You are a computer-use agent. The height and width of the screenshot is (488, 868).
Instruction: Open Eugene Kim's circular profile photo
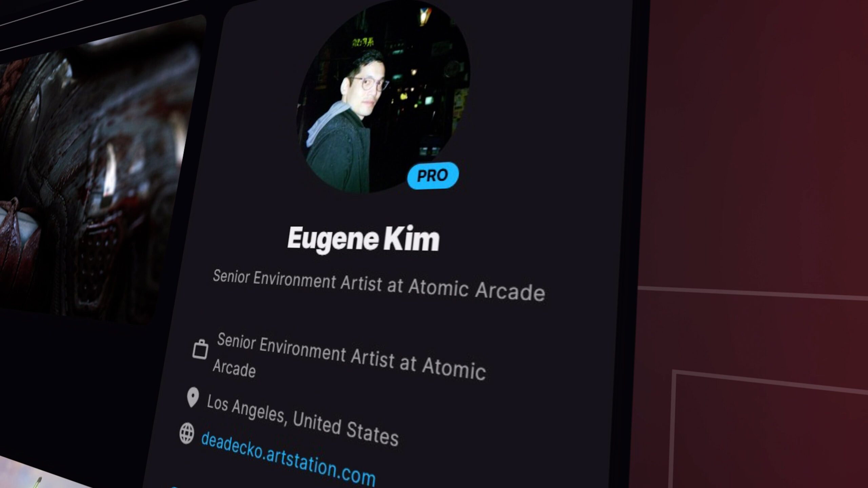pos(383,97)
